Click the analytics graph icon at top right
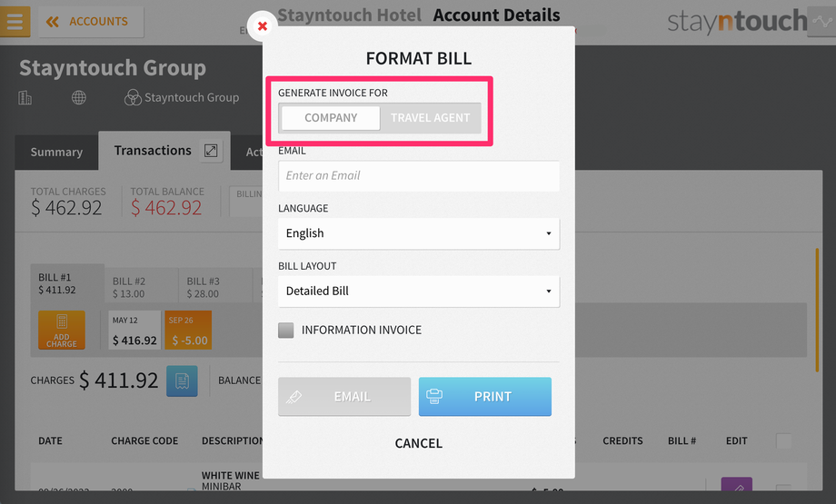This screenshot has height=504, width=836. coord(821,21)
